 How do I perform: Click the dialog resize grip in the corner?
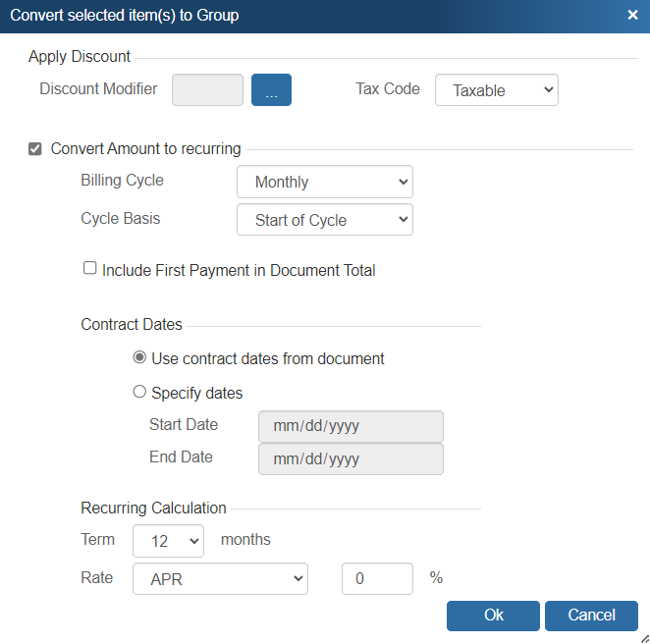643,637
